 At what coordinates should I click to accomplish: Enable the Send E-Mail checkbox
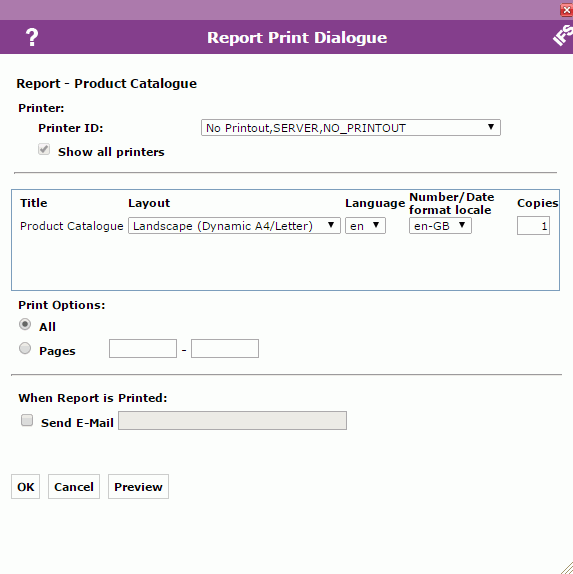pos(27,420)
